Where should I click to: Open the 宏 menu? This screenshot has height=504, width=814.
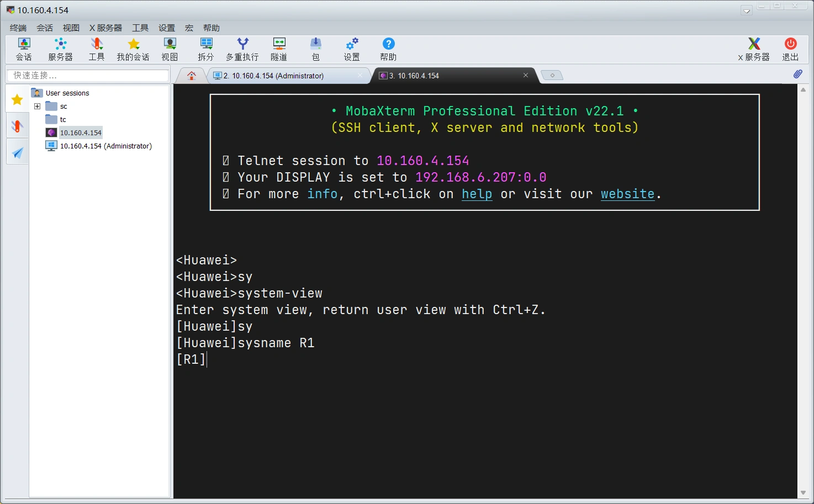point(189,28)
